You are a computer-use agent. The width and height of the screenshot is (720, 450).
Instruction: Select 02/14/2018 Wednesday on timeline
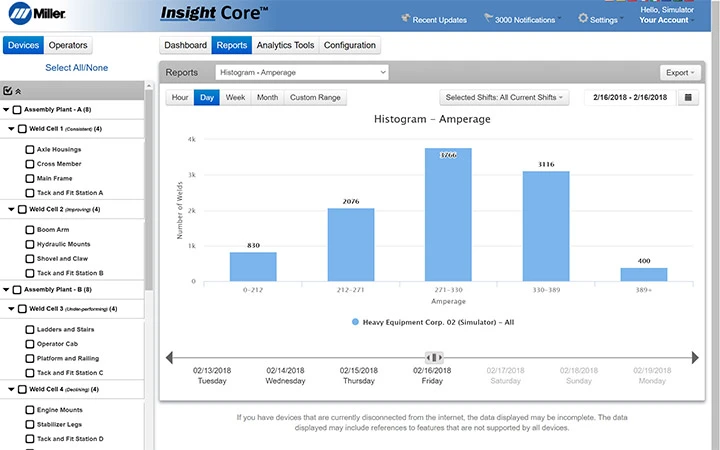tap(285, 375)
